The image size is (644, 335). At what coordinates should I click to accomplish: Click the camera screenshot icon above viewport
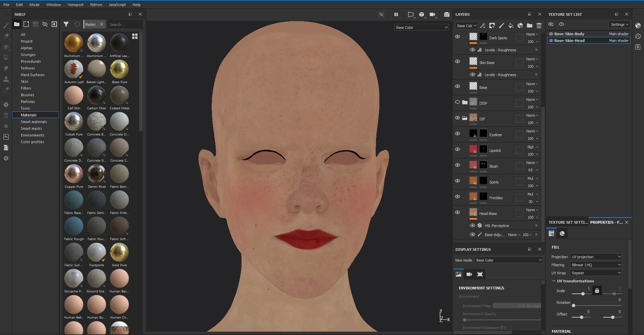pyautogui.click(x=447, y=14)
